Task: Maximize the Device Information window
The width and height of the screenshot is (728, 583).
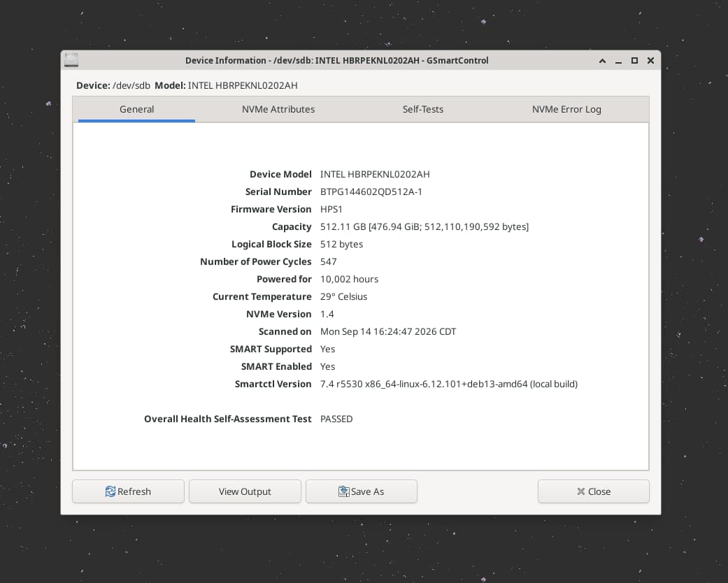Action: pyautogui.click(x=635, y=61)
